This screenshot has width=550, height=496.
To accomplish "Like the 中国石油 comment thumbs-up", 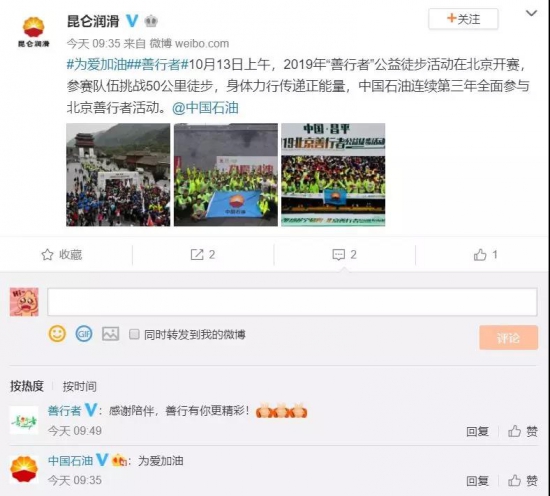I will 514,481.
